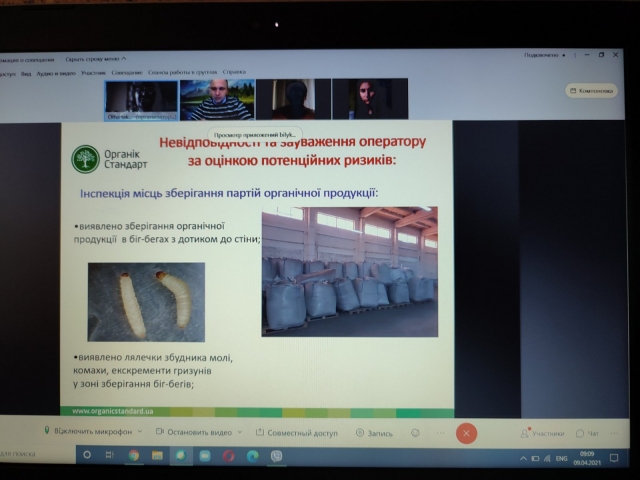Screen dimensions: 640x480
Task: Start sharing via Совместный доступ
Action: coord(297,433)
